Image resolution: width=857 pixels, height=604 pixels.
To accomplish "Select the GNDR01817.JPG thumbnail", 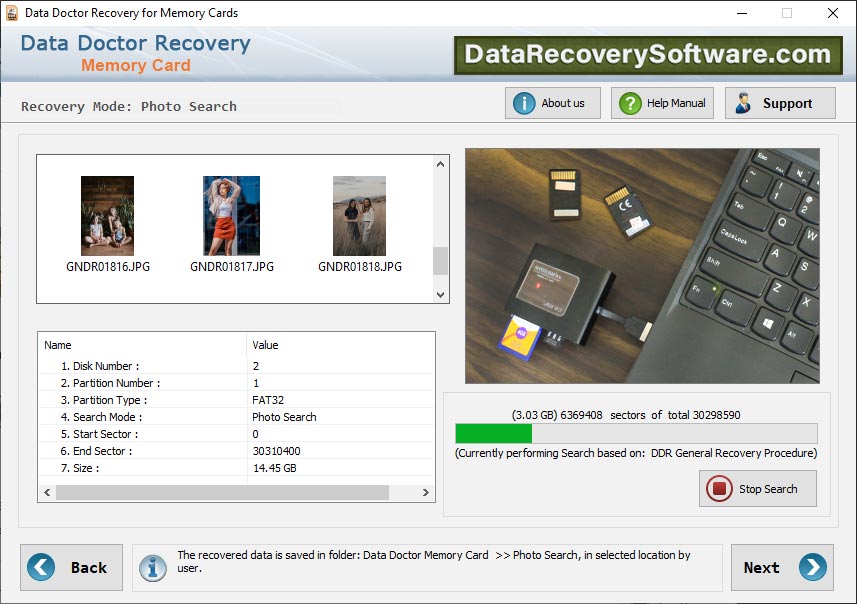I will (231, 213).
